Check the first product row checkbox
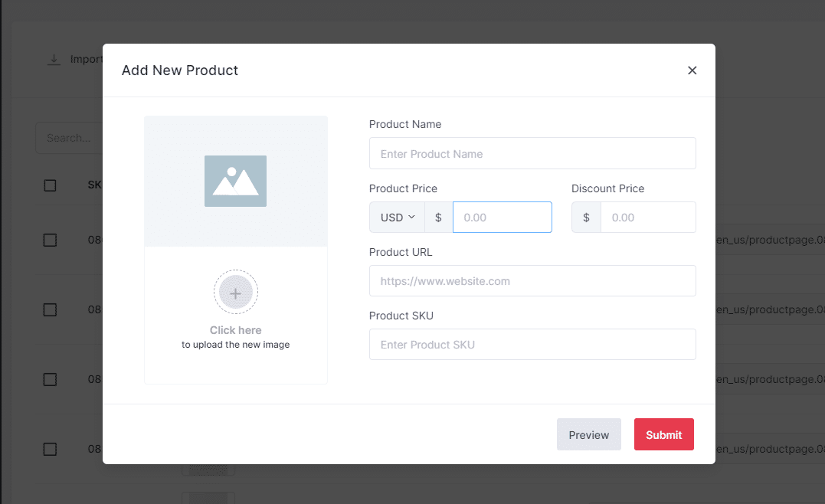Viewport: 825px width, 504px height. (x=50, y=240)
